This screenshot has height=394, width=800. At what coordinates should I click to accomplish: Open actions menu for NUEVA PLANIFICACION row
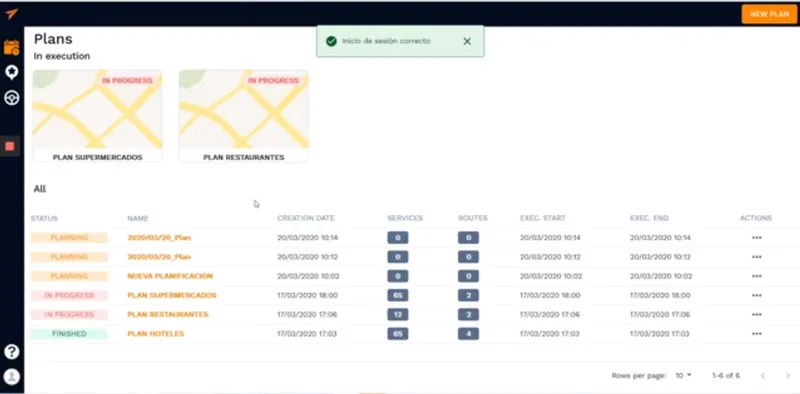(x=757, y=276)
